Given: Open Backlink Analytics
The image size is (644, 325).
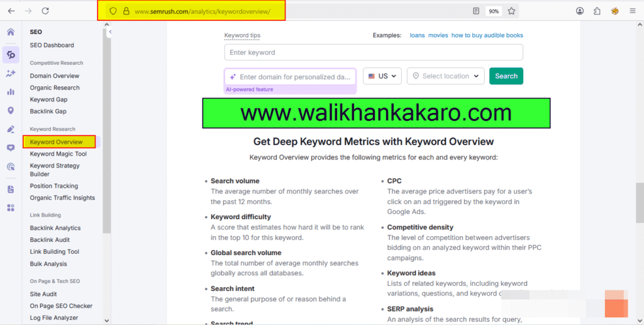Looking at the screenshot, I should 55,228.
